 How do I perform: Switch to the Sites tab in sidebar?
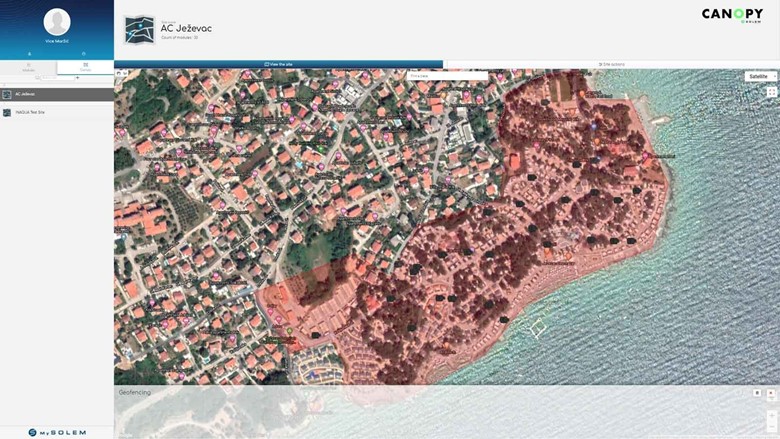pyautogui.click(x=85, y=67)
